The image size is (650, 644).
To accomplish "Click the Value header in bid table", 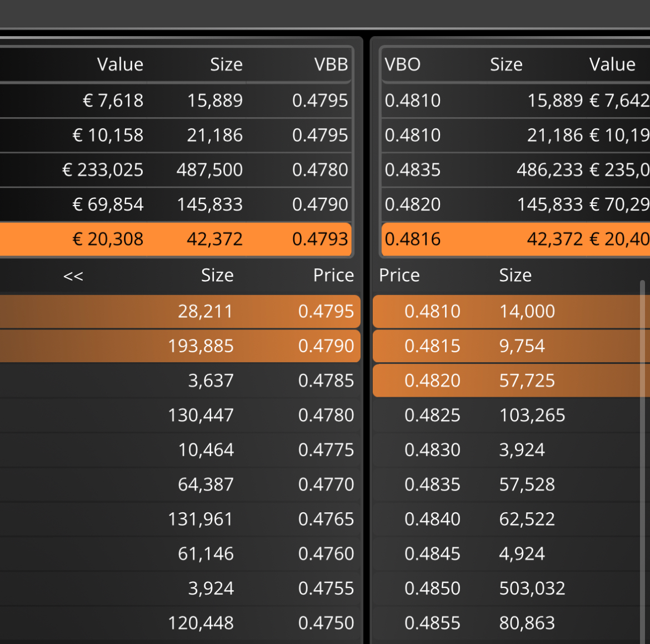I will point(120,64).
